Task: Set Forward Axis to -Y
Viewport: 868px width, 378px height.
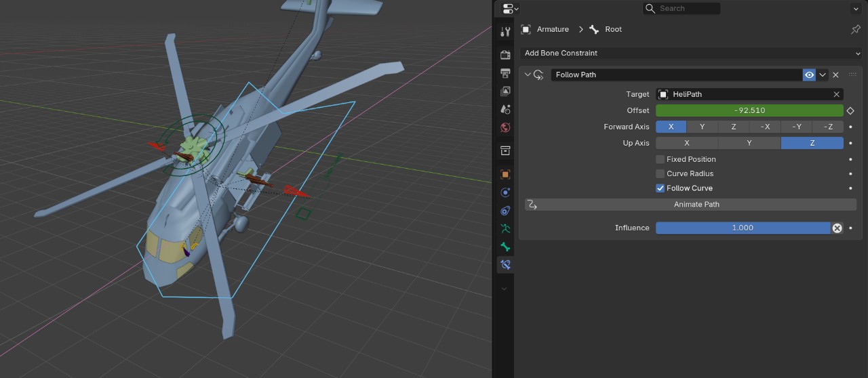Action: pyautogui.click(x=797, y=127)
